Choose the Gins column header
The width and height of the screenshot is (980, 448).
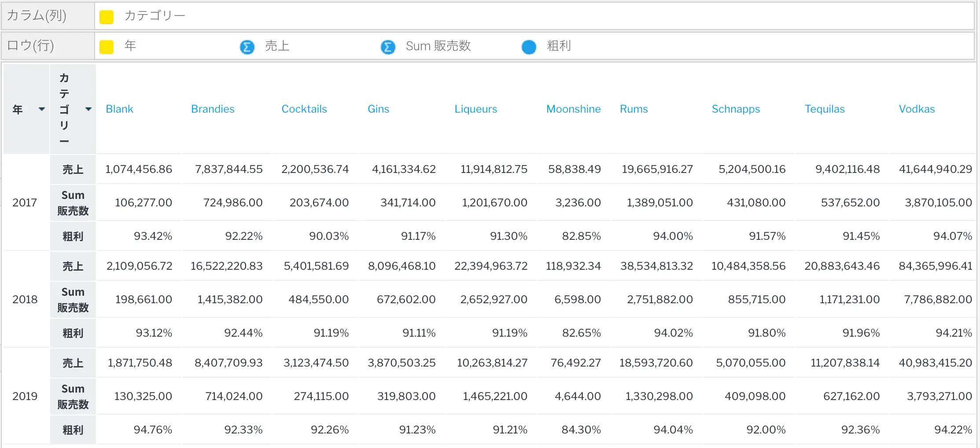pos(378,109)
